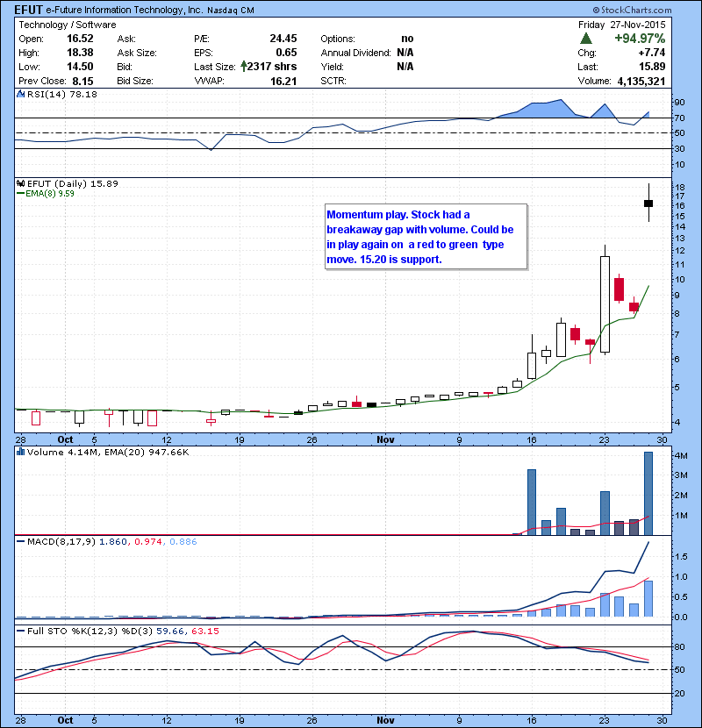Click the +94.97% percent change

[x=640, y=38]
